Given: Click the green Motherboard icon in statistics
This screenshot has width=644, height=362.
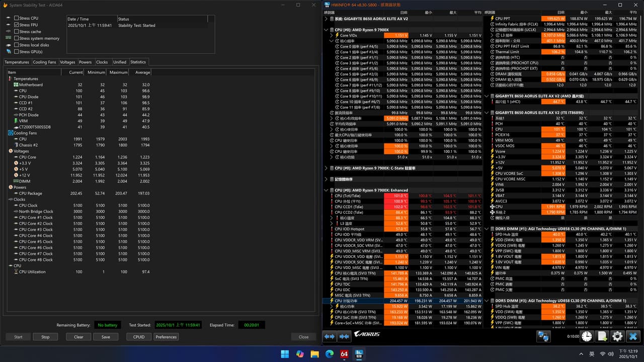Looking at the screenshot, I should pyautogui.click(x=16, y=85).
